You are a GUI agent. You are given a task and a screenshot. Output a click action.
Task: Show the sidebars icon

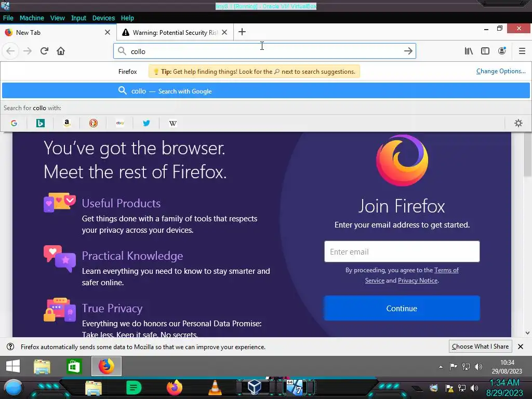point(485,51)
